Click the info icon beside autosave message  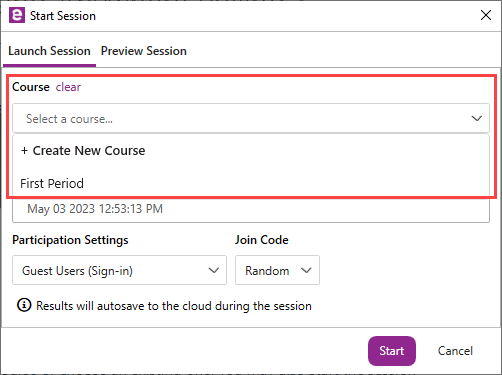pyautogui.click(x=24, y=305)
